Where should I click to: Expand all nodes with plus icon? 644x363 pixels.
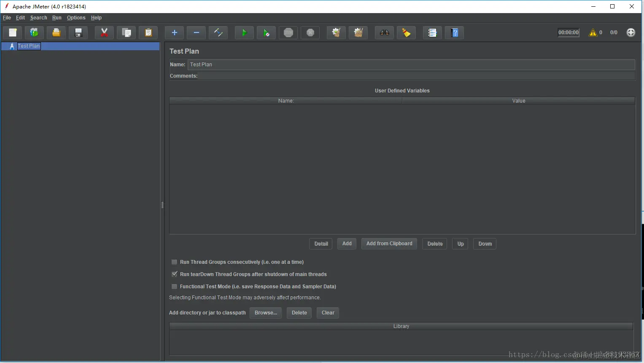[174, 33]
